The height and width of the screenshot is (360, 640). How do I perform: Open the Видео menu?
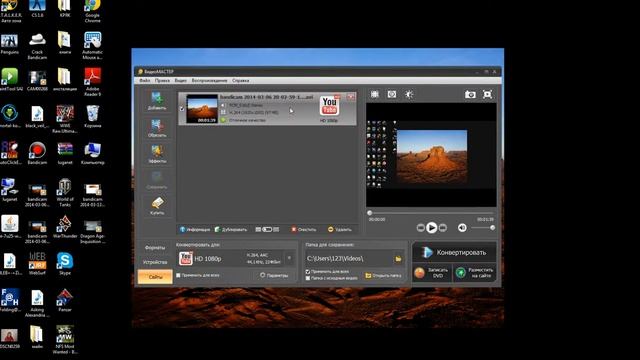pos(180,80)
